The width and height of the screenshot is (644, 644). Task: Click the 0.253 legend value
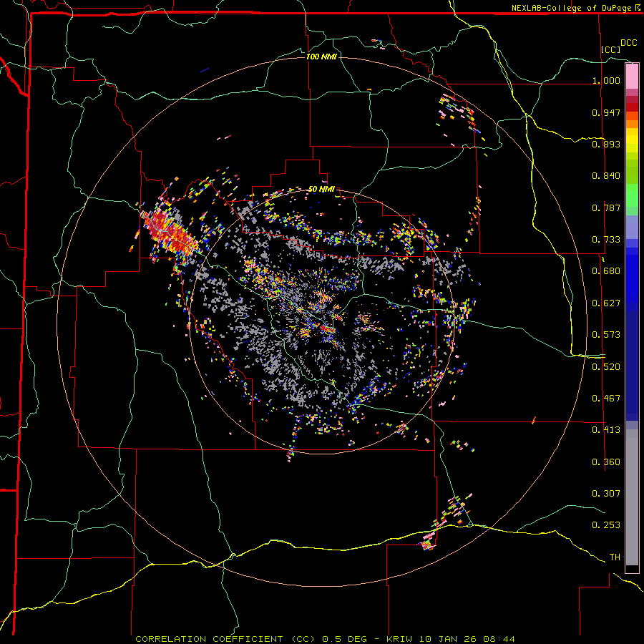[606, 525]
